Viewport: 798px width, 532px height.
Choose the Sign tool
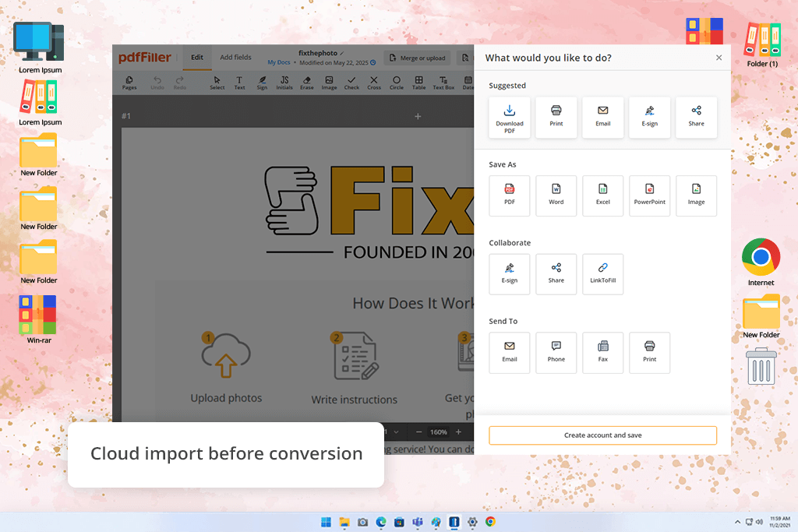(x=262, y=83)
